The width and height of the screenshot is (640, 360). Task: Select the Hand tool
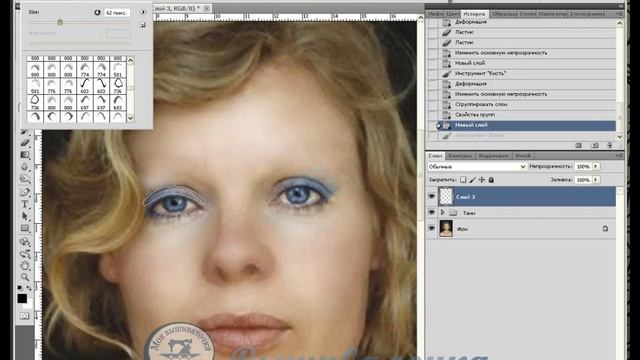(25, 266)
